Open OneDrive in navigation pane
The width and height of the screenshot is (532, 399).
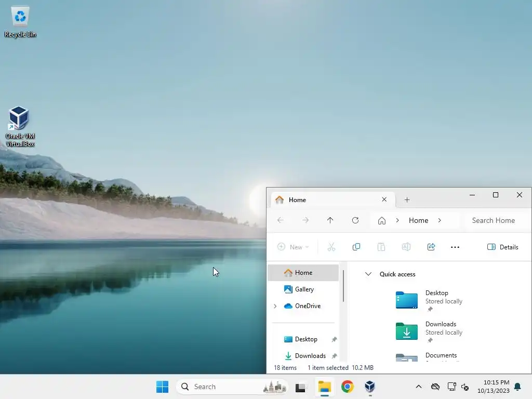[307, 305]
